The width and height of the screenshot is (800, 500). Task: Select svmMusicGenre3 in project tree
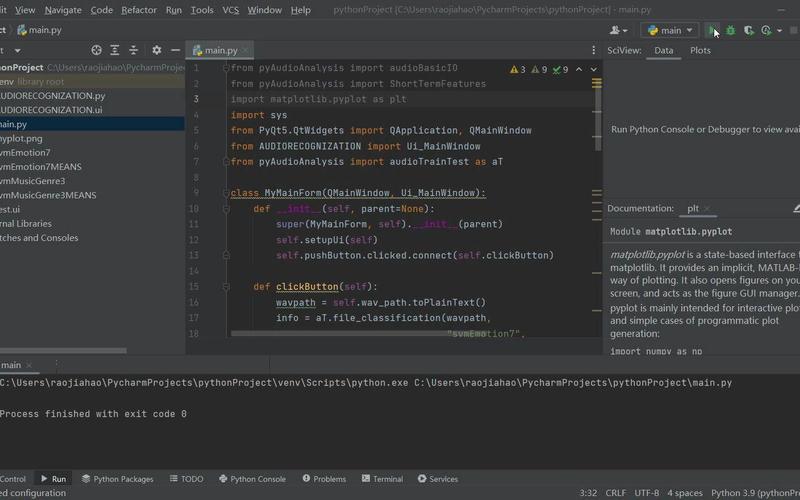coord(33,181)
